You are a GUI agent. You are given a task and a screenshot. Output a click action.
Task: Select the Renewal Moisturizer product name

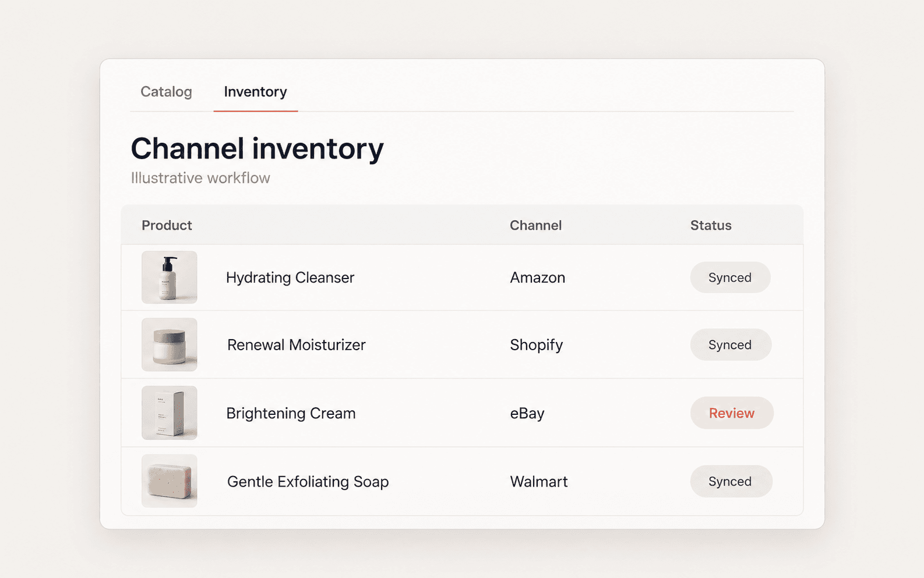tap(297, 345)
